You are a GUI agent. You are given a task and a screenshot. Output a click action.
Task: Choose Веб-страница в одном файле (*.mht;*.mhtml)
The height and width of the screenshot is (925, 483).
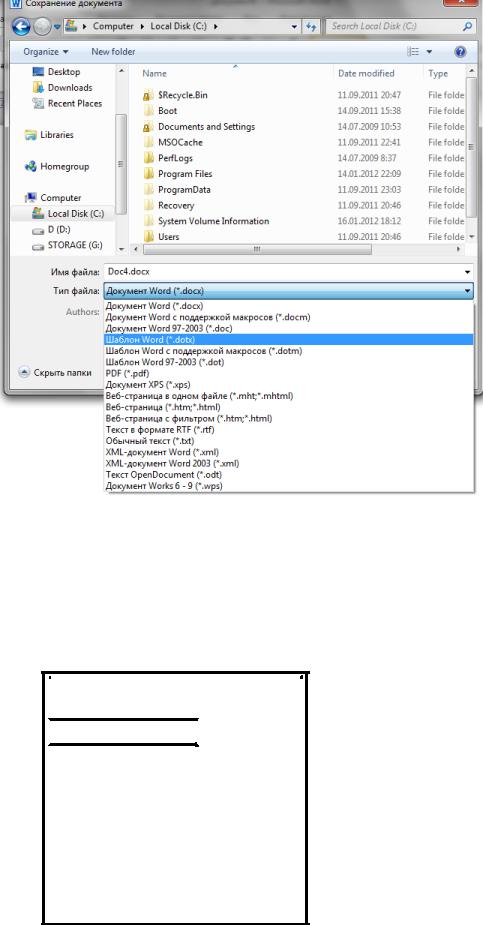(289, 396)
